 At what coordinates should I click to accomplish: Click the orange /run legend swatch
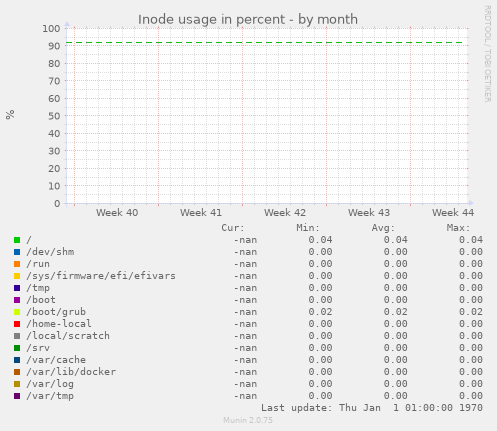coord(17,264)
